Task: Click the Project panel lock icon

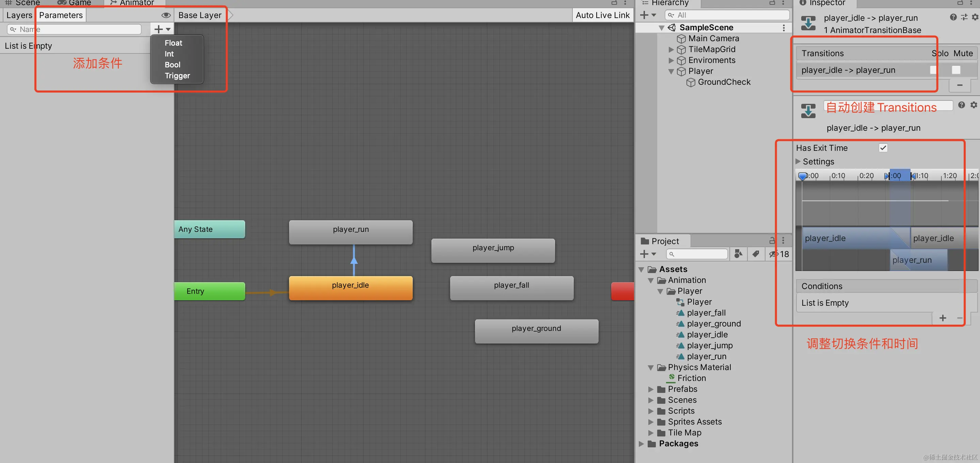Action: (x=772, y=240)
